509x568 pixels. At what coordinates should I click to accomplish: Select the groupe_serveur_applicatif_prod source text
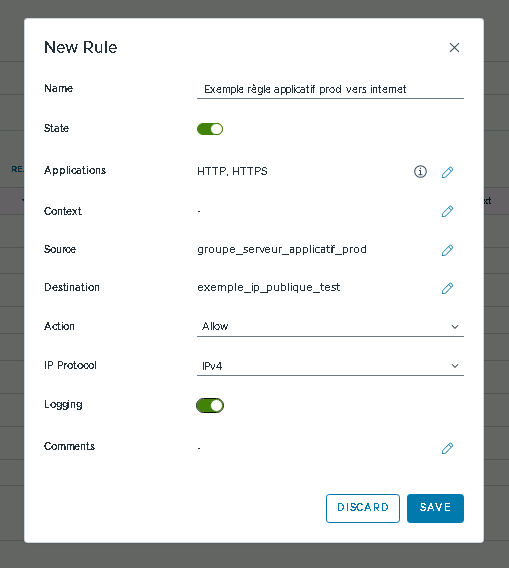282,250
